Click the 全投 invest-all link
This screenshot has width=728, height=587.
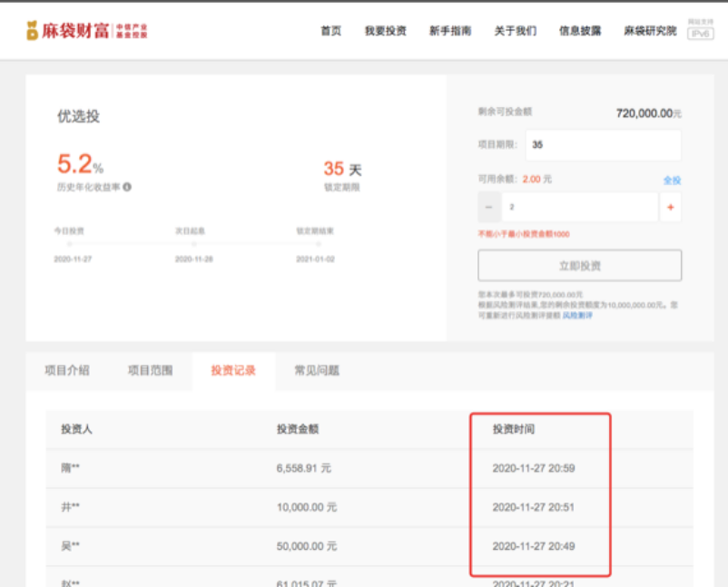coord(672,180)
